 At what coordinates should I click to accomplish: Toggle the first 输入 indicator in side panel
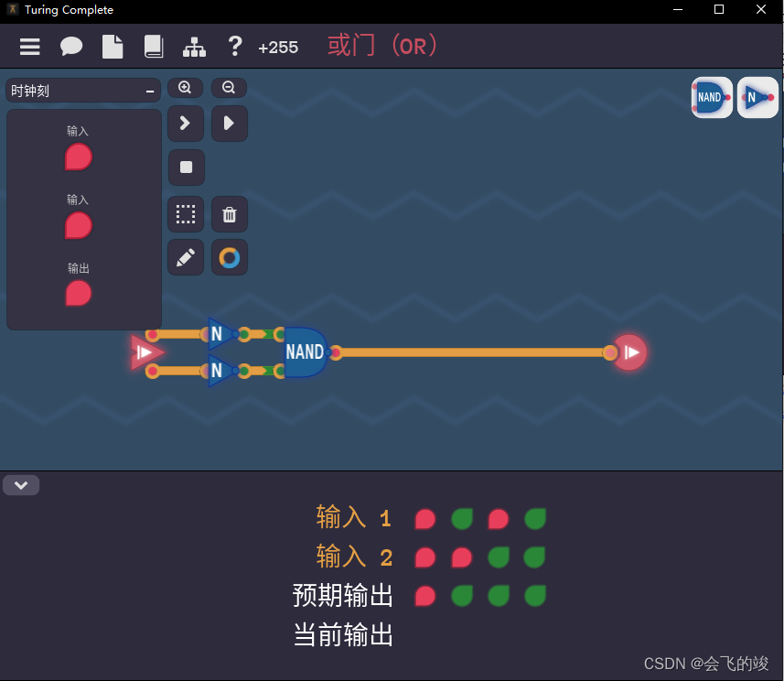pyautogui.click(x=79, y=157)
